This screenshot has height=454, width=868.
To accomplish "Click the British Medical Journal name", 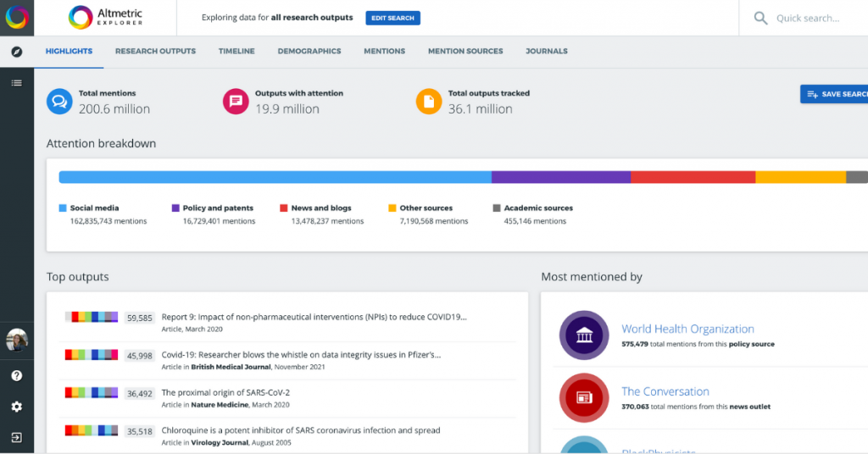I will click(231, 368).
